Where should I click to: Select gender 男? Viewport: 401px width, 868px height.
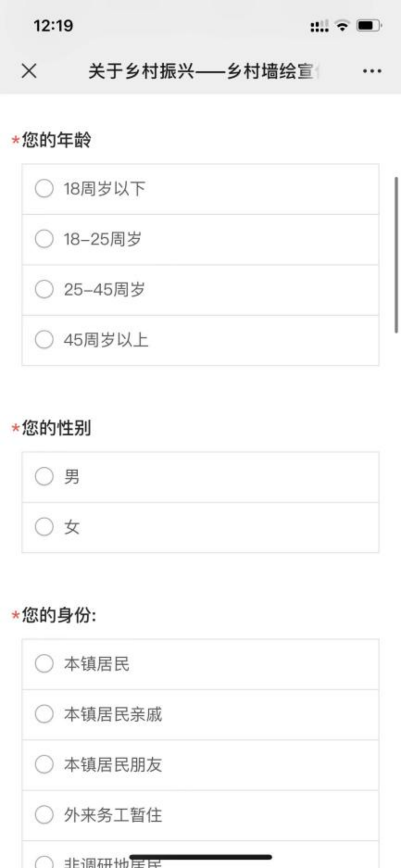pos(44,477)
